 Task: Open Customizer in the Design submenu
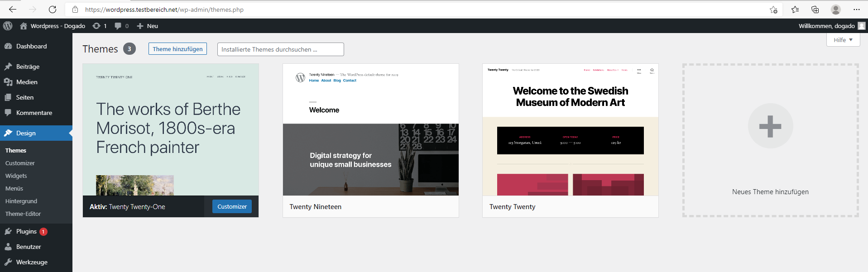pos(20,163)
